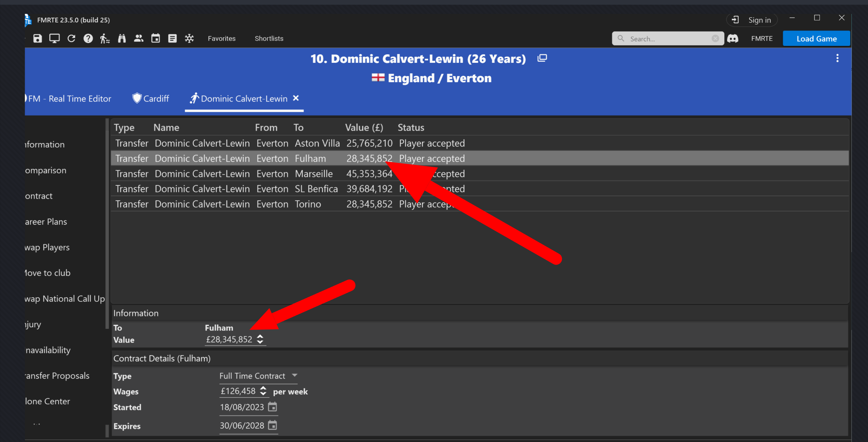Click the Sign in arrow icon

click(x=735, y=20)
